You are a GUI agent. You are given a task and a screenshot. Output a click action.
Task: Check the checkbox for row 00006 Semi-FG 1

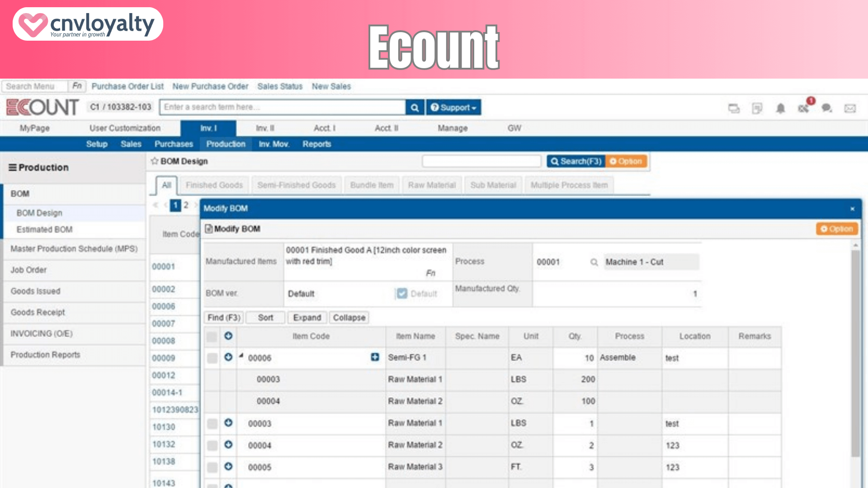point(212,358)
